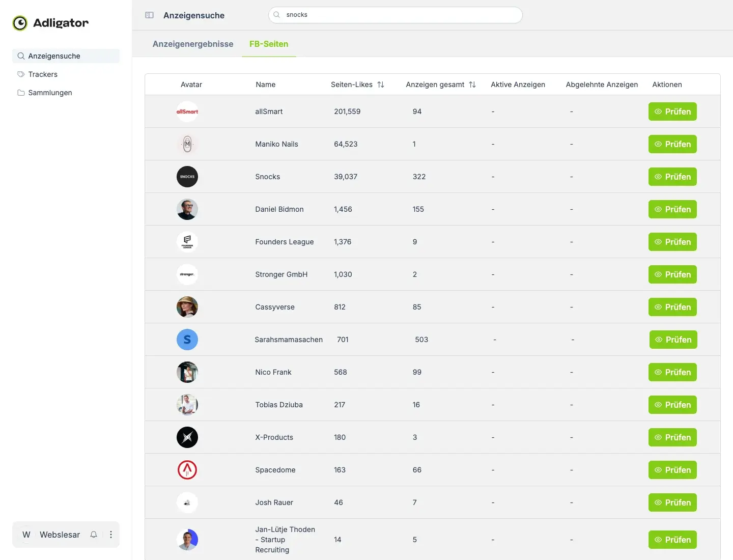Click the search magnifier icon in search bar

point(277,15)
